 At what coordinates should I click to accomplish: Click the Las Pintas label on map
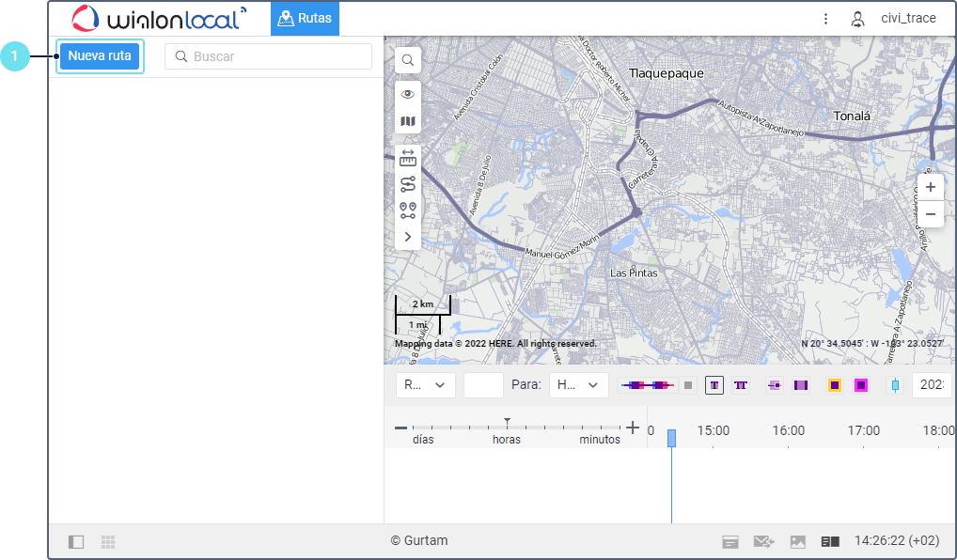click(x=634, y=272)
